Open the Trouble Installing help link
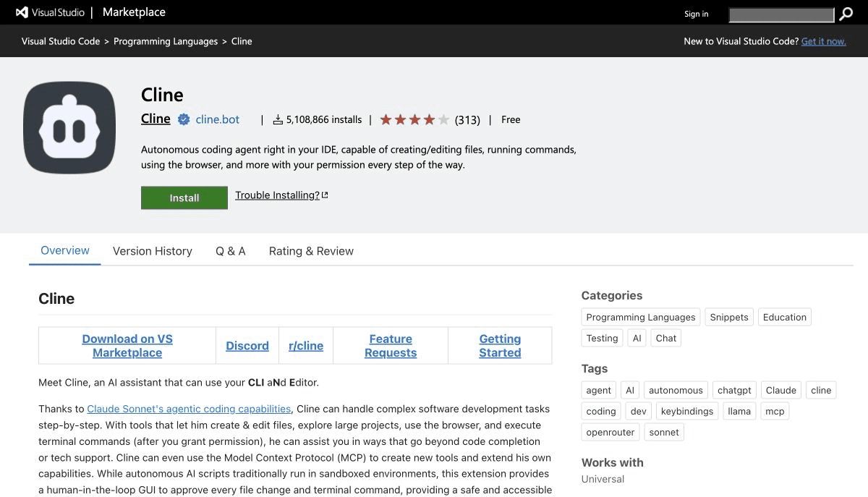Viewport: 868px width, 497px height. [278, 195]
